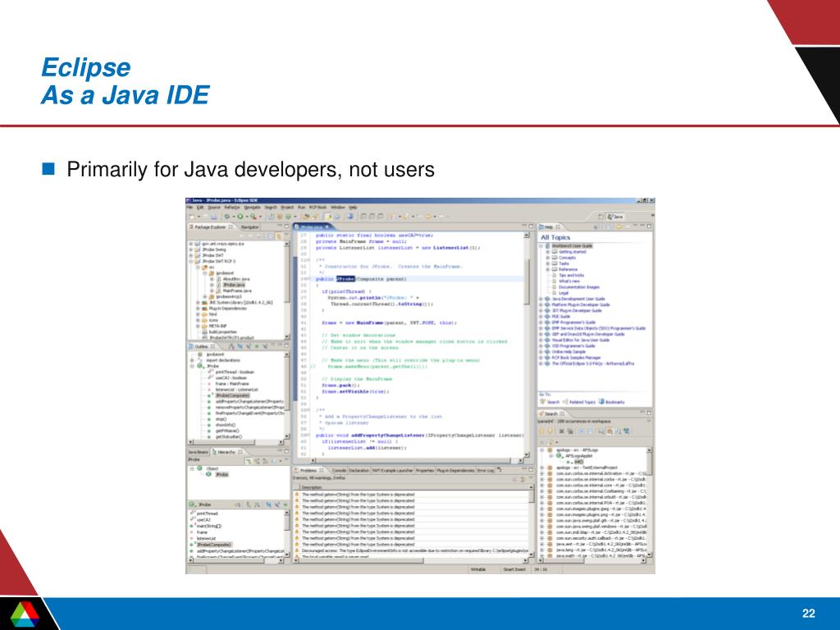Image resolution: width=840 pixels, height=630 pixels.
Task: Open the Navigate menu
Action: pyautogui.click(x=253, y=208)
